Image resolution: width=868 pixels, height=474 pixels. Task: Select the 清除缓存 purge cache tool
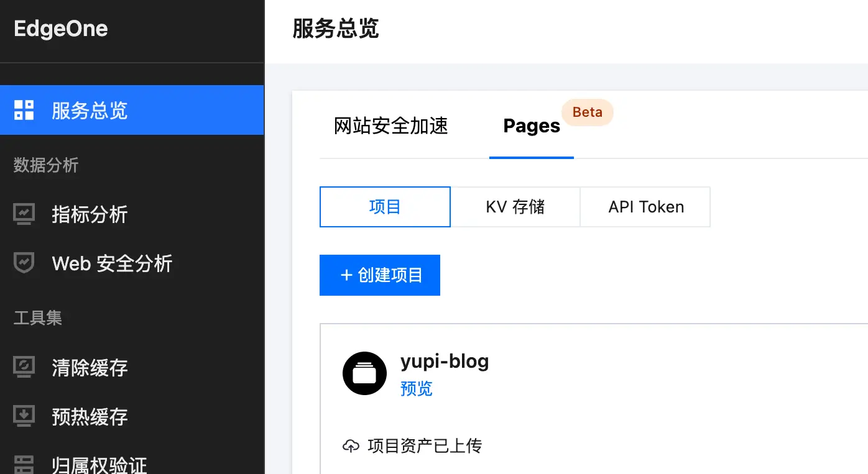coord(23,367)
